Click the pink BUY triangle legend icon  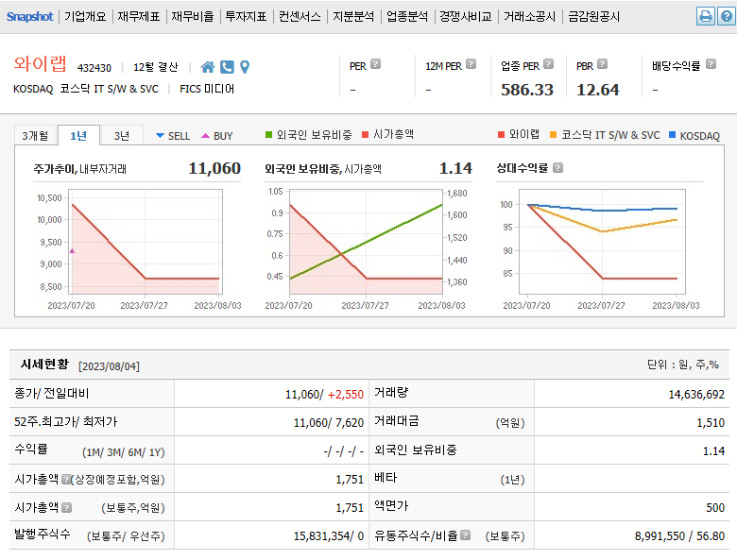(205, 136)
